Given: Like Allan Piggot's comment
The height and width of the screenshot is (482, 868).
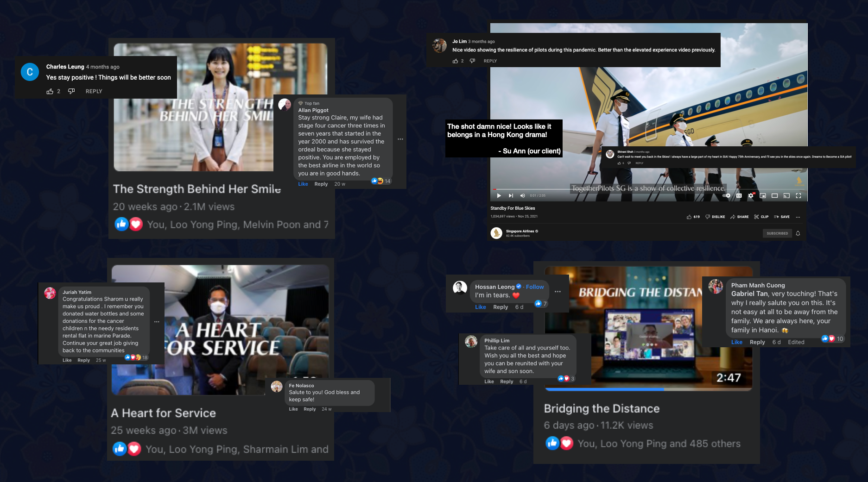Looking at the screenshot, I should (303, 184).
